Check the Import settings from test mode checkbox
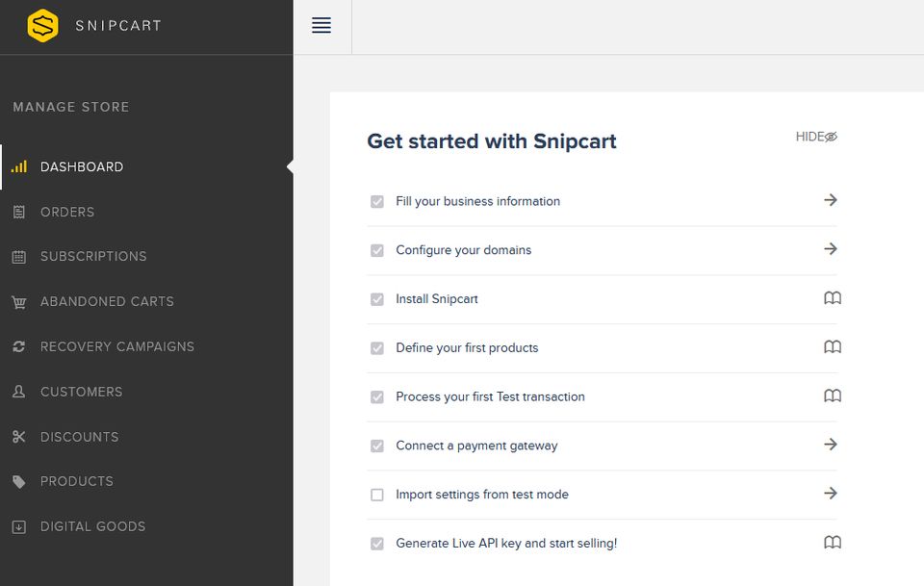 click(376, 494)
